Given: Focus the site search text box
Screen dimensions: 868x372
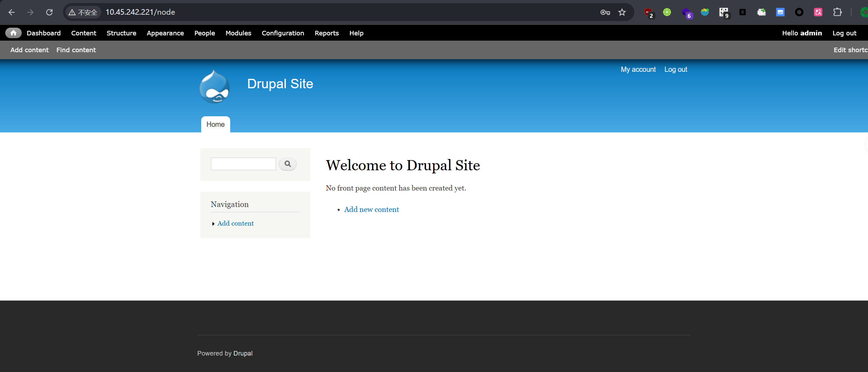Looking at the screenshot, I should (x=243, y=164).
